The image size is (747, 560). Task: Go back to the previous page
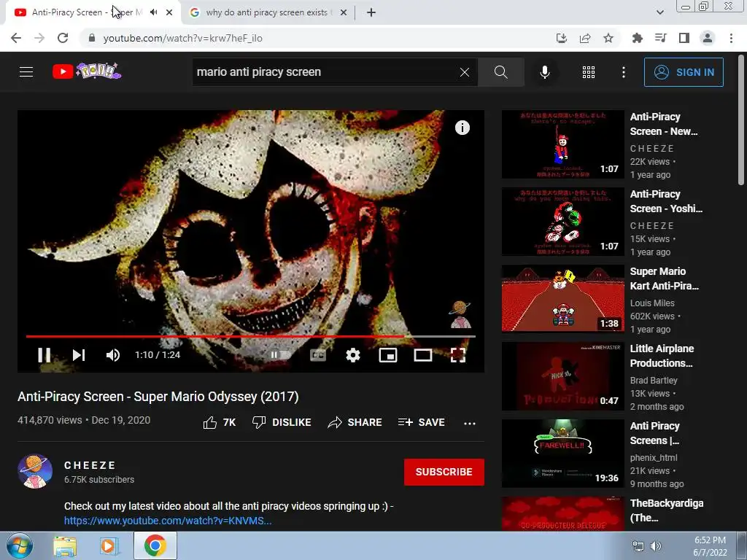[16, 38]
